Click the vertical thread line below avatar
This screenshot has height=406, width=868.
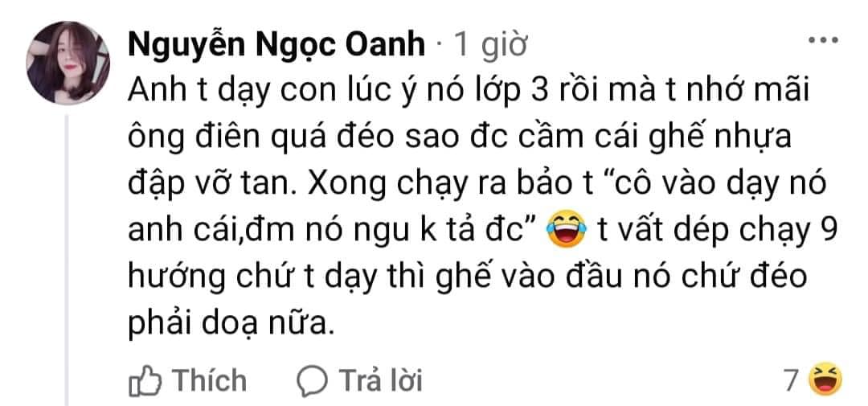tap(68, 260)
